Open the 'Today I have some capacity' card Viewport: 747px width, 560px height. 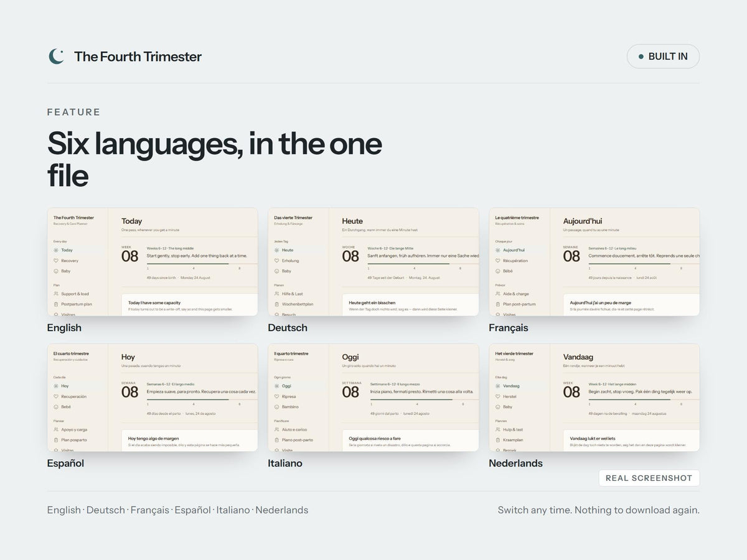tap(189, 305)
